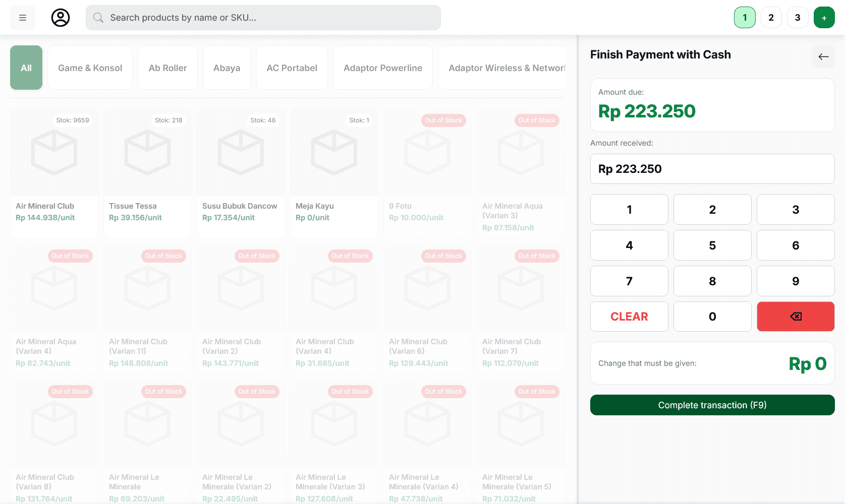
Task: Go back with the arrow icon
Action: coord(823,56)
